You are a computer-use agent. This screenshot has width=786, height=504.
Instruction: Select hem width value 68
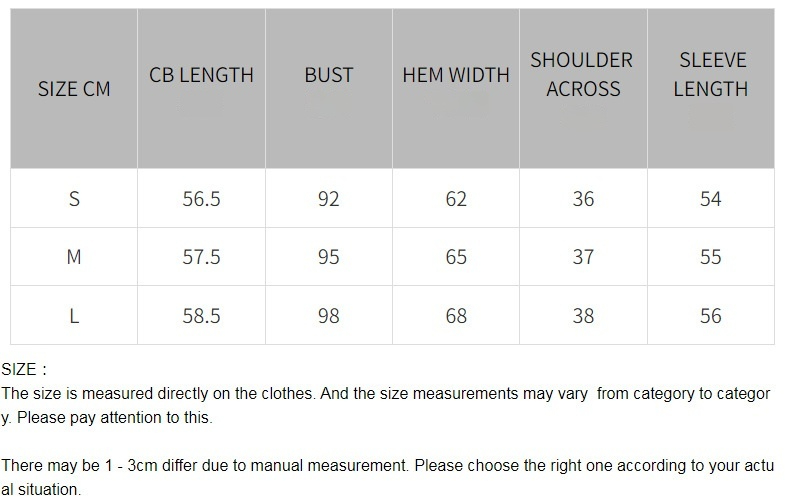[456, 316]
